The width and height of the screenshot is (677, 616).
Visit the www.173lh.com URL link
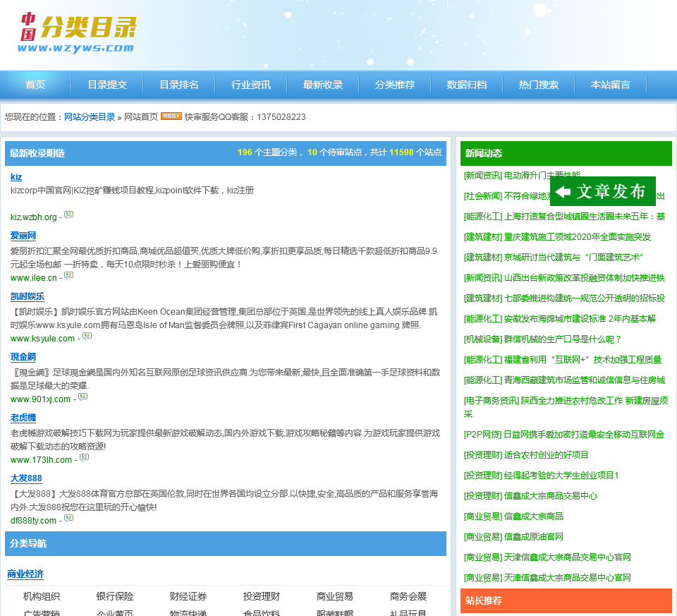point(41,459)
